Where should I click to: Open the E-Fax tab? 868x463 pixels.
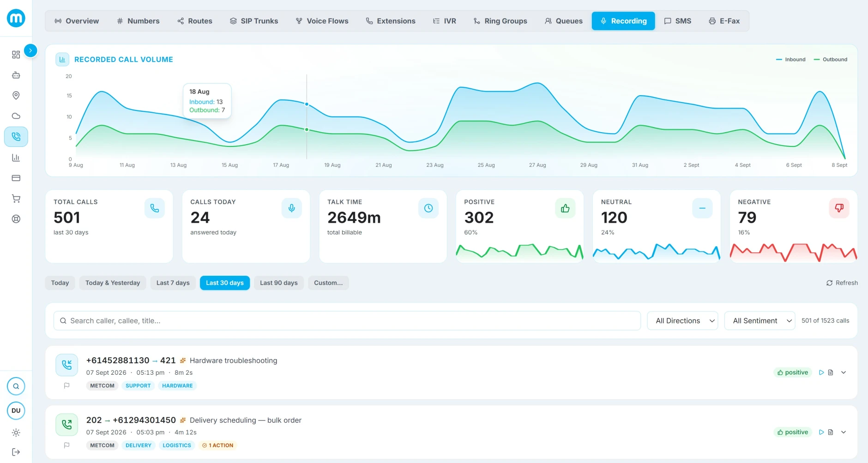[724, 21]
